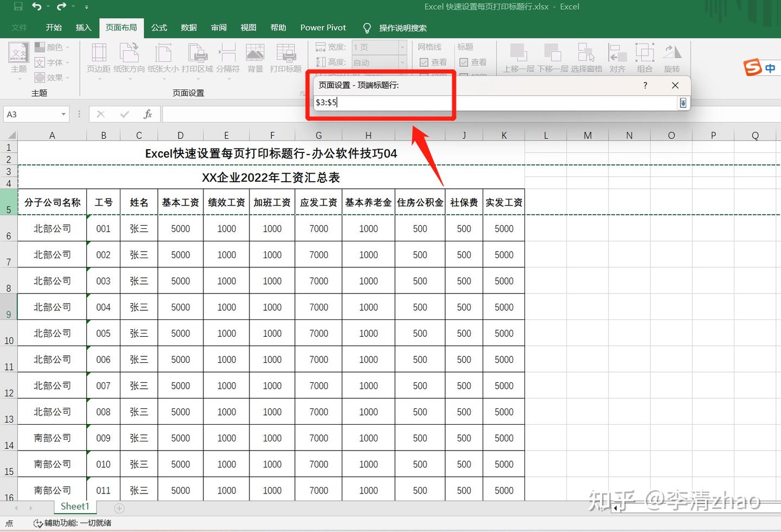781x532 pixels.
Task: Open the Name Box dropdown arrow
Action: (63, 114)
